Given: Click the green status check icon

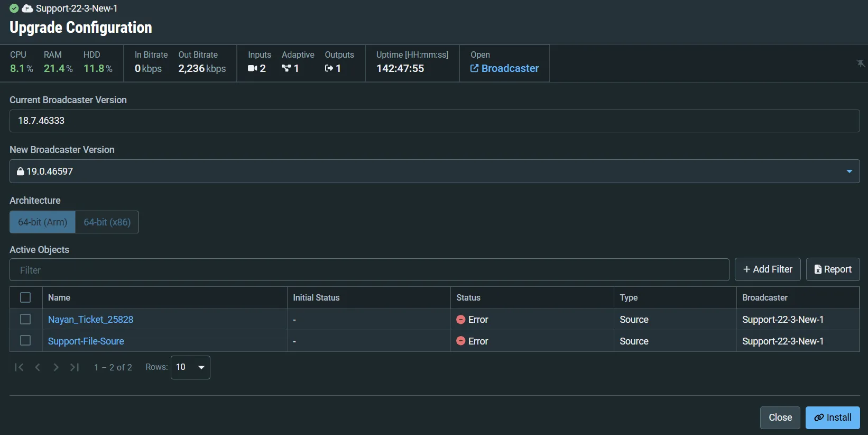Looking at the screenshot, I should point(14,8).
